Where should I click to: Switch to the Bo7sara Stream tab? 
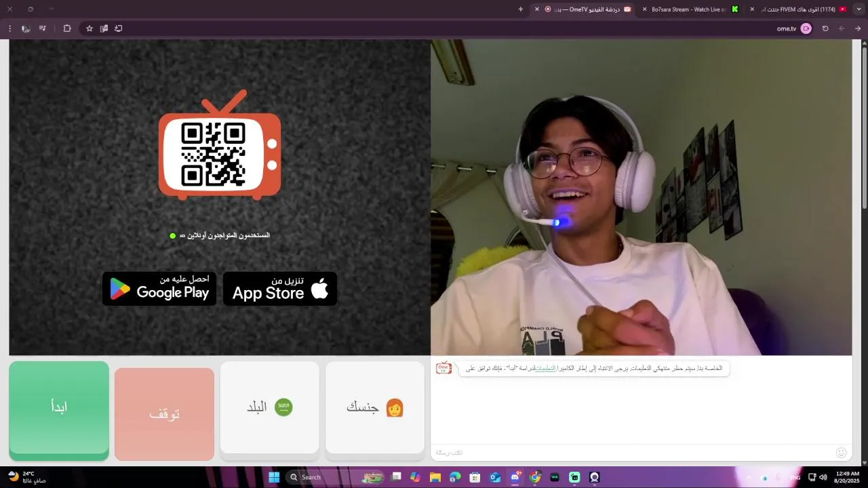692,9
